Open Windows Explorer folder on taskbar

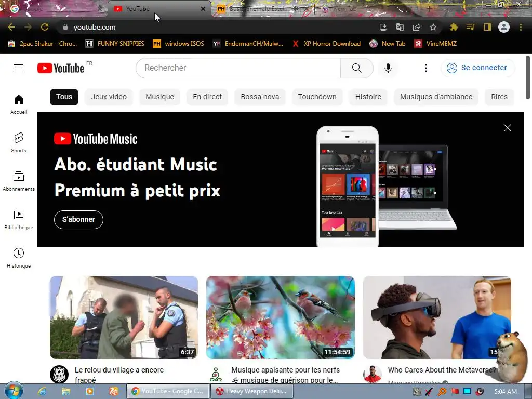click(66, 391)
